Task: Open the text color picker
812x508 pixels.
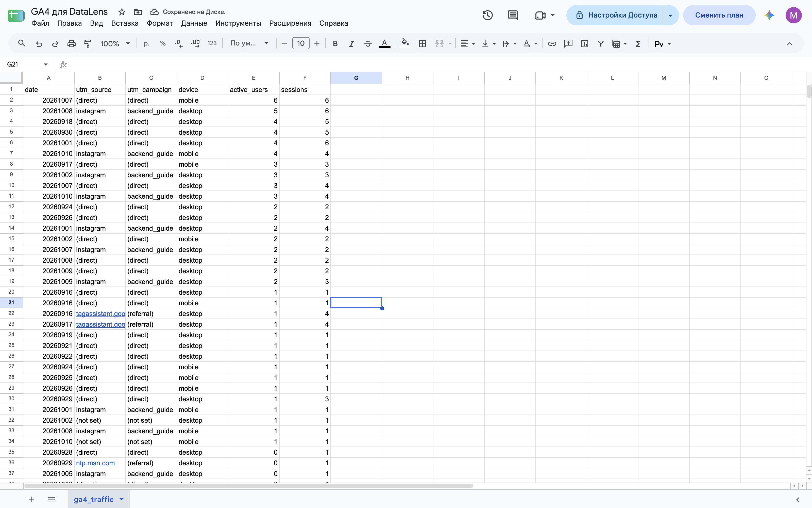Action: pos(384,44)
